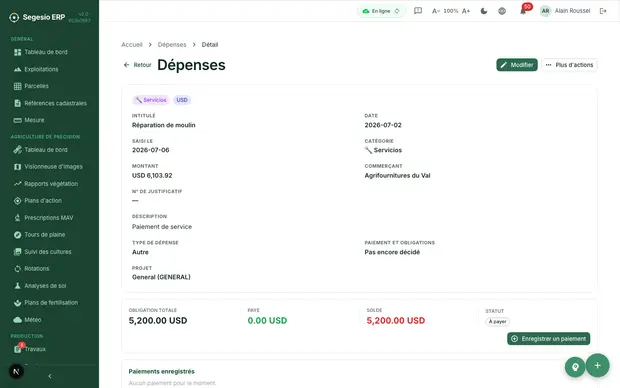Viewport: 620px width, 388px height.
Task: Click the Tours de plaine compass icon
Action: 17,235
